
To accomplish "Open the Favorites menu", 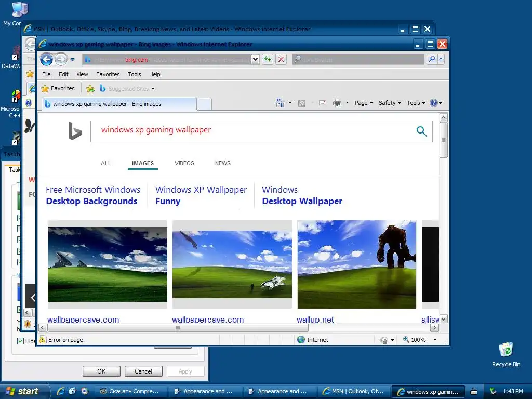I will [108, 74].
